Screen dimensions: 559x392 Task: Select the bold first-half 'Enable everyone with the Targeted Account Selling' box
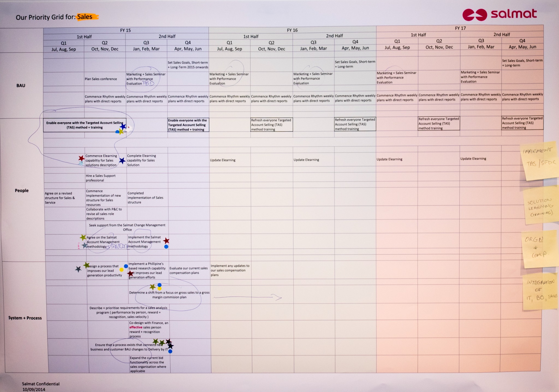[85, 125]
